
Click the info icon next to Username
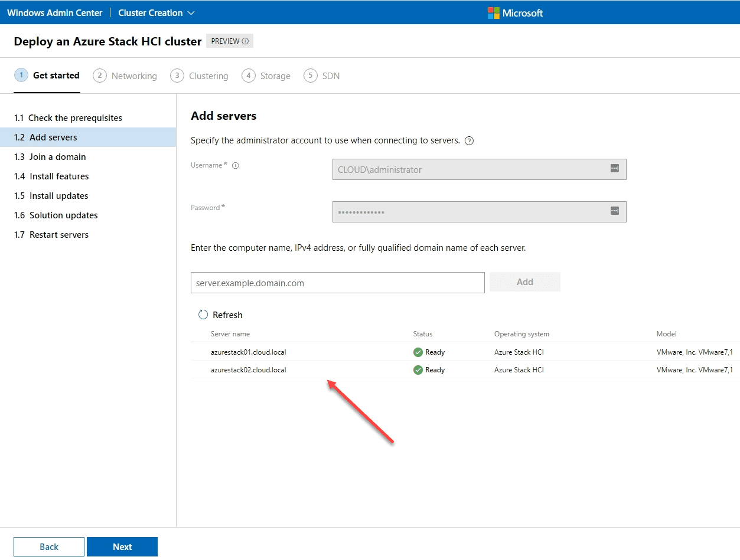236,166
